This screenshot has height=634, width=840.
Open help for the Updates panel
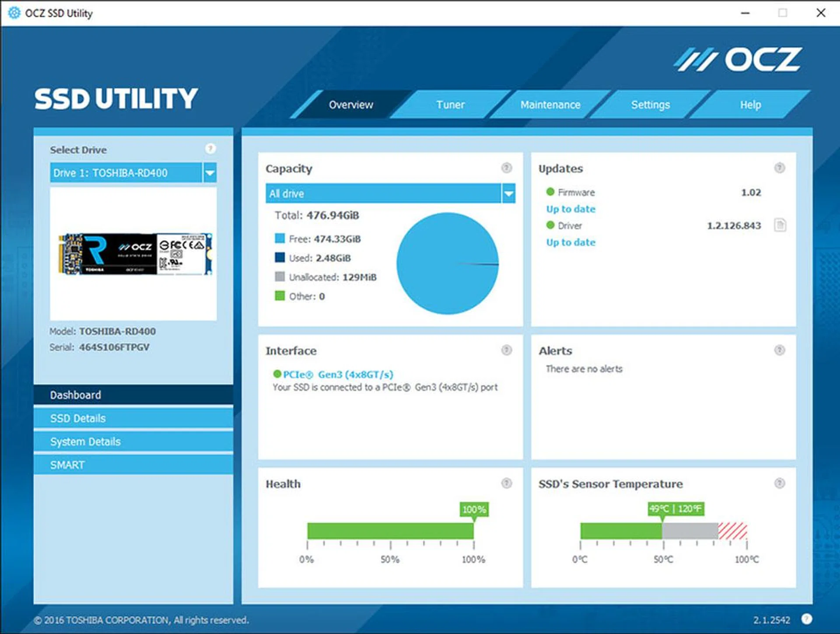point(779,168)
